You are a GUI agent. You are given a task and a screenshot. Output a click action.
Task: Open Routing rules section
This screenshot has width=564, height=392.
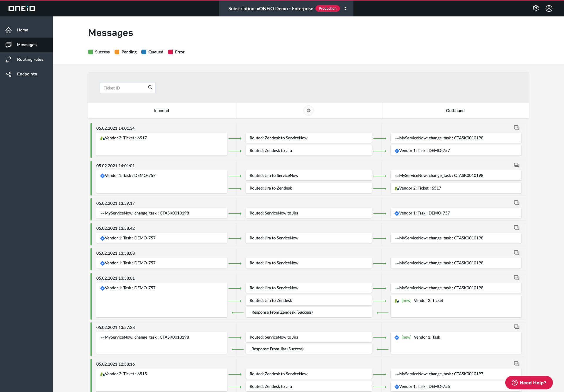26,59
